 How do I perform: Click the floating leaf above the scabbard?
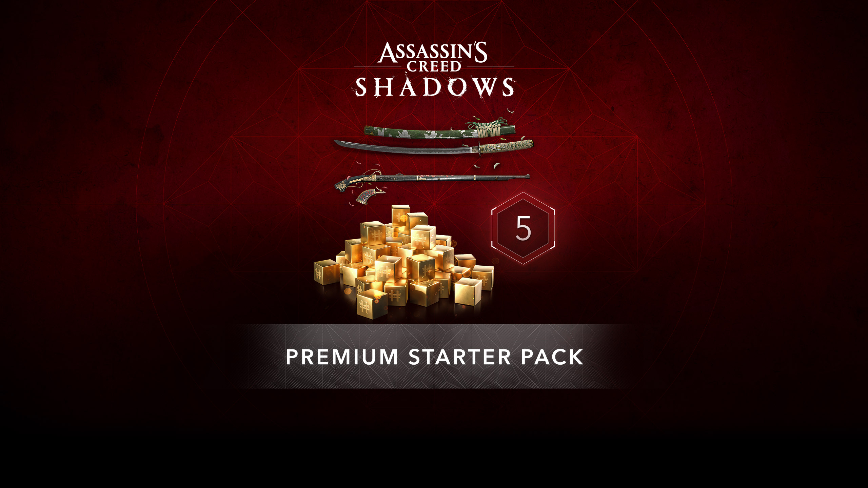(510, 110)
